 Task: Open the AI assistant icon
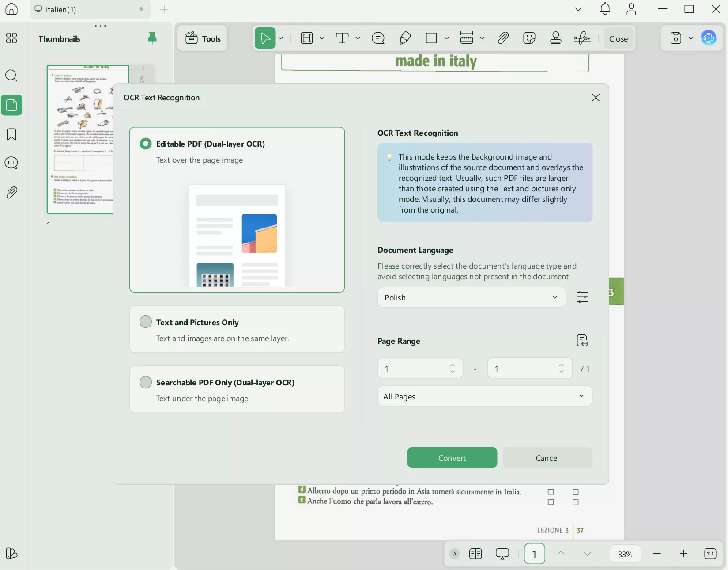pyautogui.click(x=709, y=38)
